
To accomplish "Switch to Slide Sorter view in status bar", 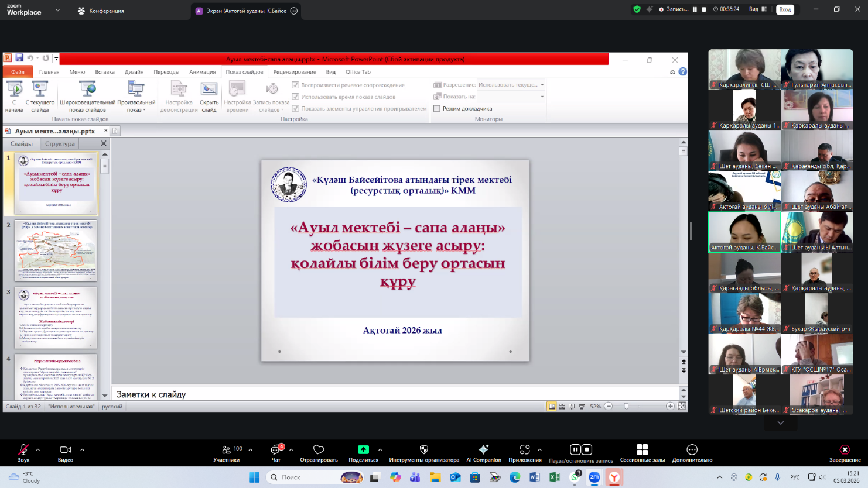I will (x=561, y=404).
